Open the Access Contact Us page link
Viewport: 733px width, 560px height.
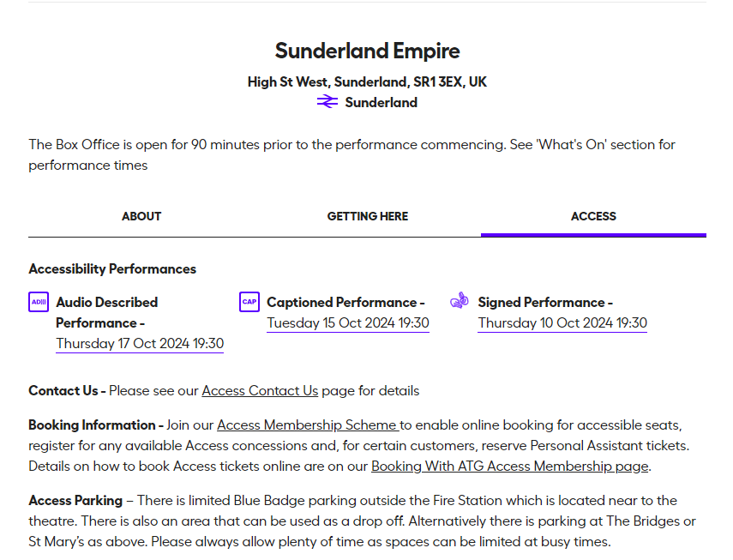click(260, 390)
